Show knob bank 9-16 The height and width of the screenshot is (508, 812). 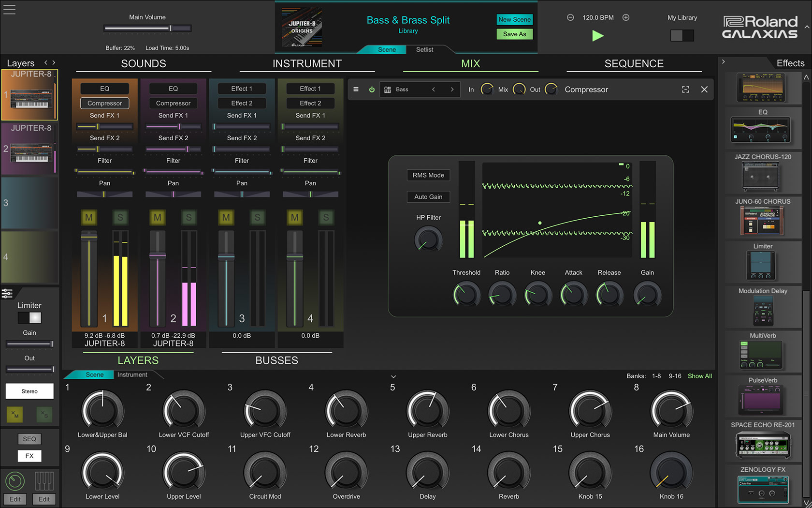[675, 376]
